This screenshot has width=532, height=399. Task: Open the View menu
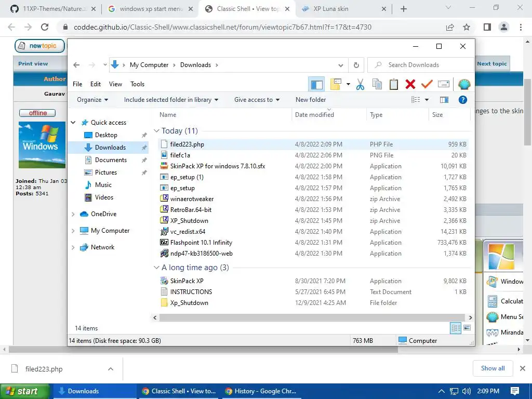[115, 84]
